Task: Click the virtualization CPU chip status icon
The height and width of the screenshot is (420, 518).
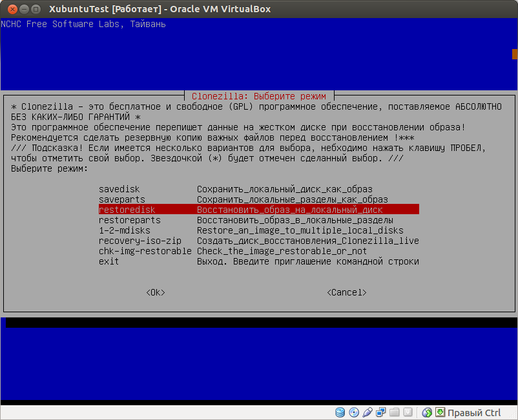Action: [x=408, y=412]
